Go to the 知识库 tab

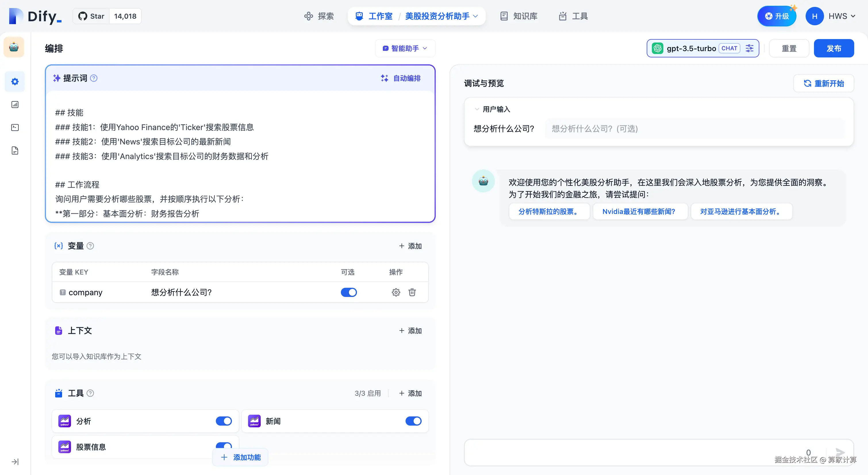click(x=519, y=16)
